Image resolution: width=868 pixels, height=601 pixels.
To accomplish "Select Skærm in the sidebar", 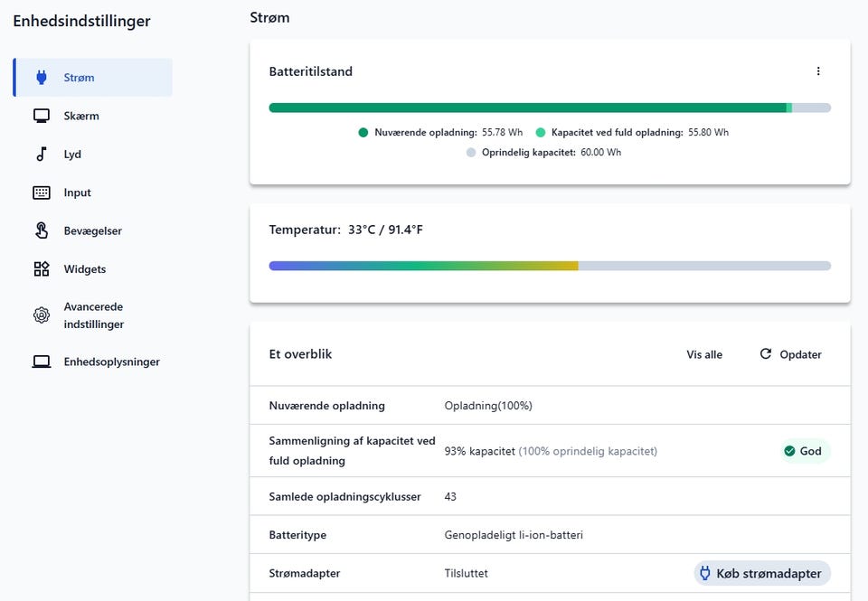I will click(81, 116).
